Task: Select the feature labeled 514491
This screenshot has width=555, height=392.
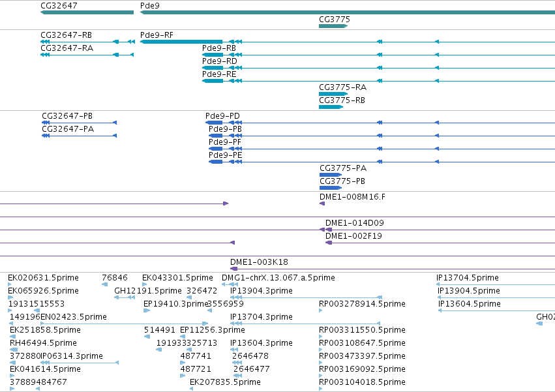Action: (x=160, y=331)
